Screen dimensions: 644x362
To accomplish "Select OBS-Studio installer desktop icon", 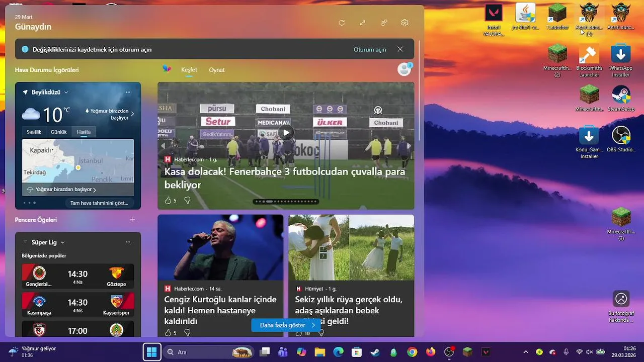I will pyautogui.click(x=621, y=139).
